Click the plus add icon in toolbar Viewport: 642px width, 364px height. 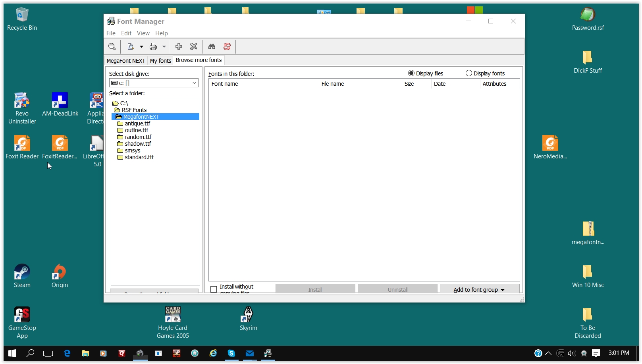point(179,47)
